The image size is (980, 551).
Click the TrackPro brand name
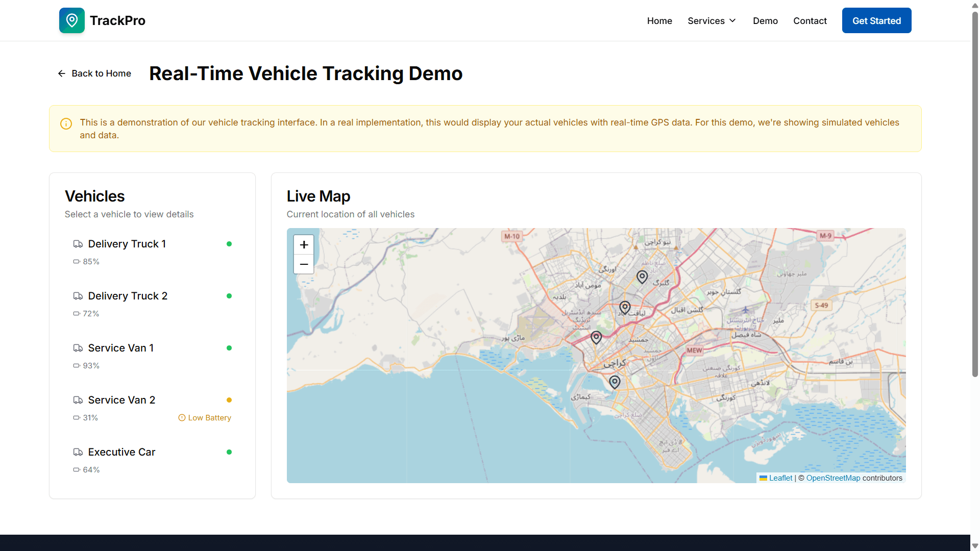[x=117, y=20]
